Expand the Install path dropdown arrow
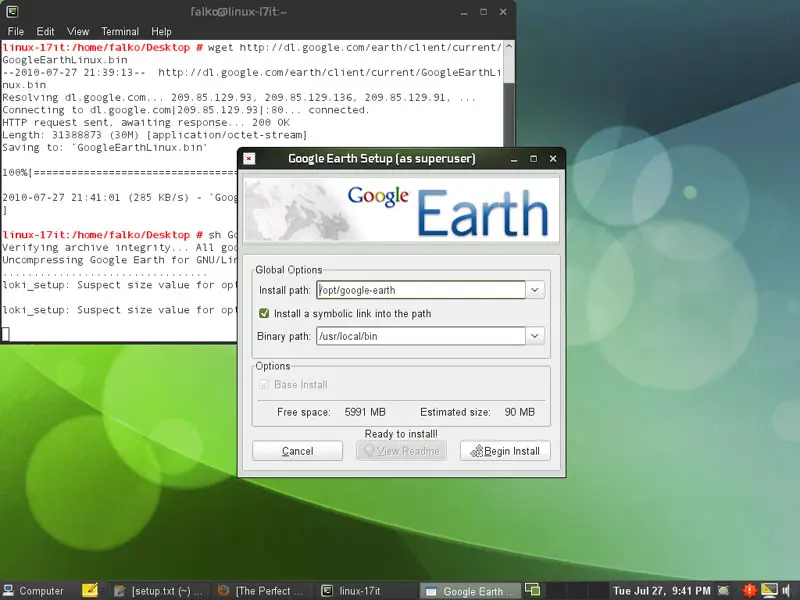This screenshot has width=800, height=600. [535, 290]
